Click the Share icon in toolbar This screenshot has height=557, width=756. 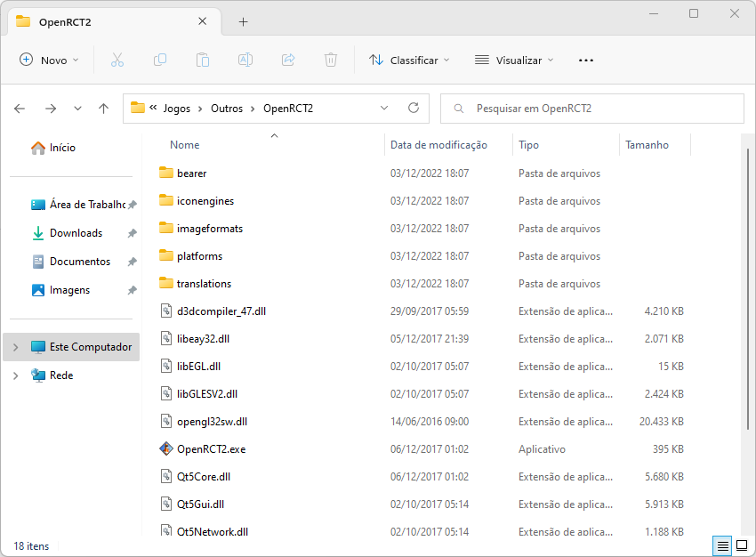288,61
